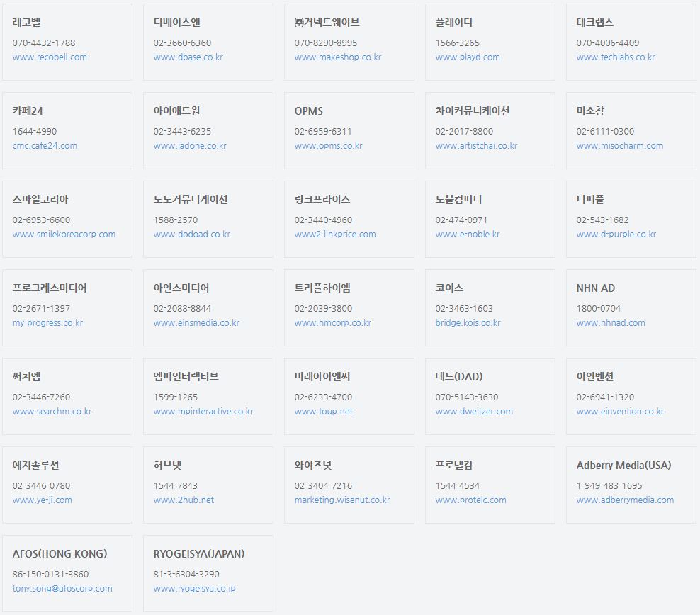Screen dimensions: 700x615
Task: Open www.smilekoreacorp.com link
Action: point(64,234)
